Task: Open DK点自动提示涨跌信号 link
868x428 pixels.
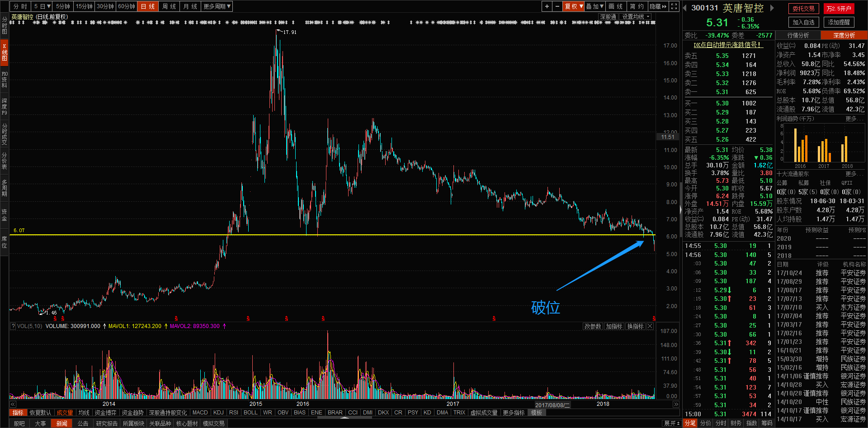Action: pyautogui.click(x=728, y=45)
